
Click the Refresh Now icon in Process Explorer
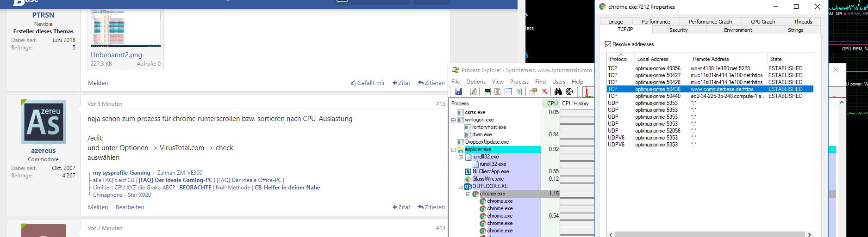click(x=473, y=91)
